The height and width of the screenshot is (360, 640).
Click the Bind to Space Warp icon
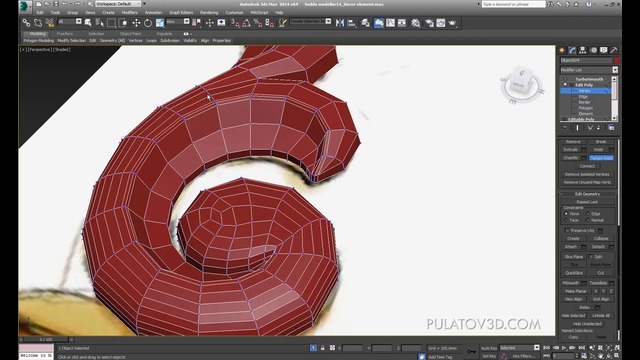[50, 23]
